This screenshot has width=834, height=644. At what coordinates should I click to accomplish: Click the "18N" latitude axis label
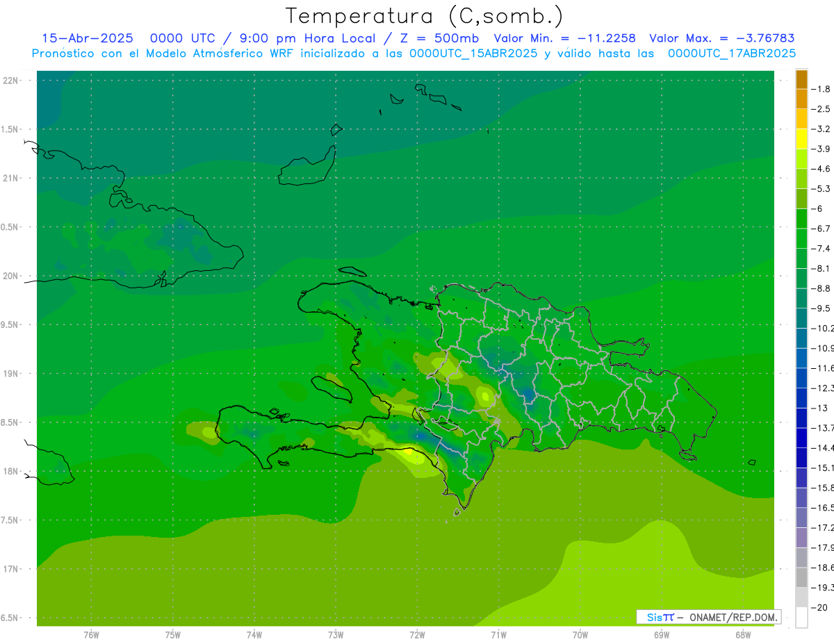coord(11,471)
